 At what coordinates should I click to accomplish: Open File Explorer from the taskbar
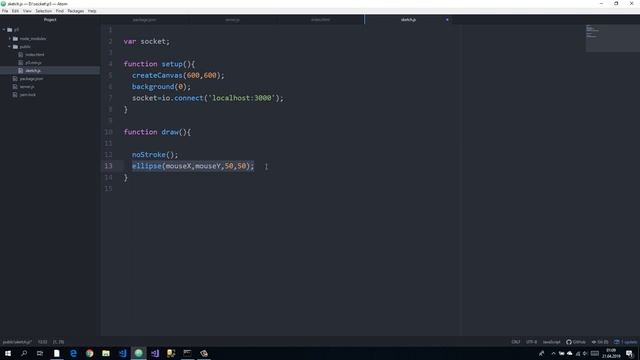[106, 353]
